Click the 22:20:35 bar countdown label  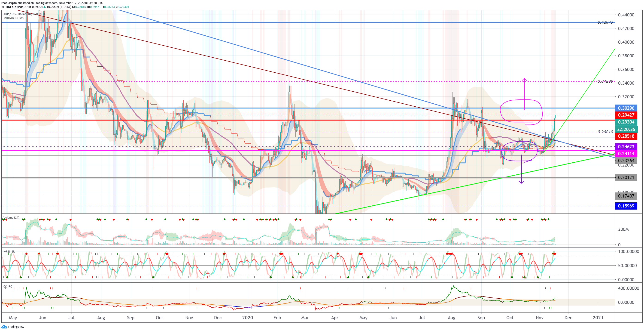pyautogui.click(x=626, y=129)
